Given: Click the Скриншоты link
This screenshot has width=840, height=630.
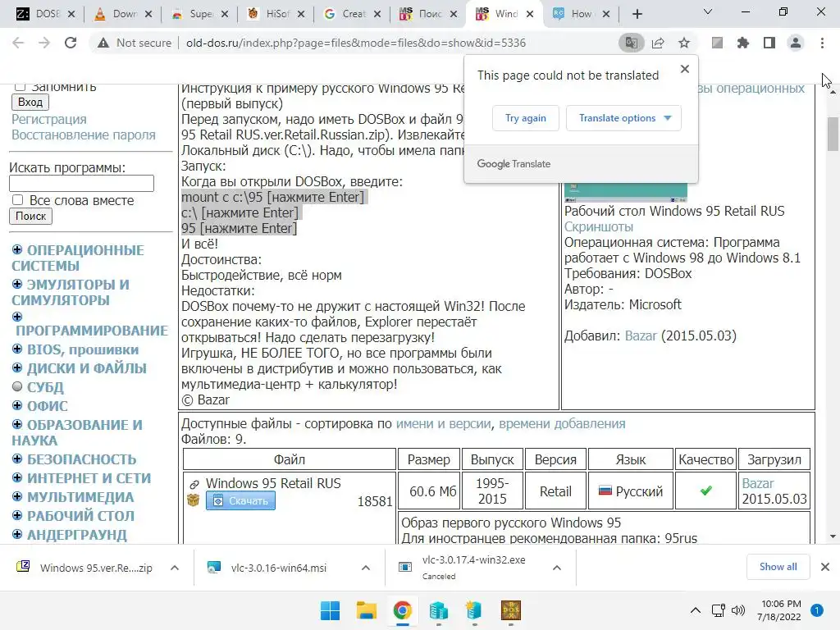Looking at the screenshot, I should point(598,226).
